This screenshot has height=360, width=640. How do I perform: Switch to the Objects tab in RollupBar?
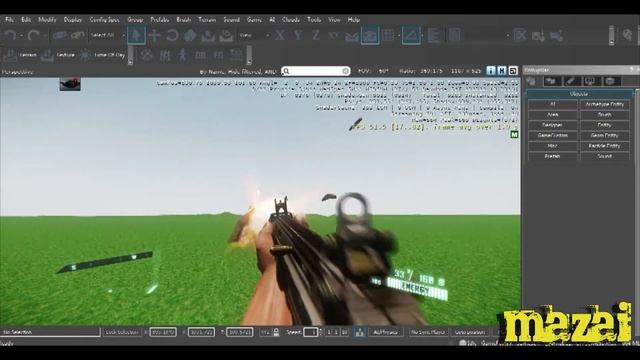532,81
